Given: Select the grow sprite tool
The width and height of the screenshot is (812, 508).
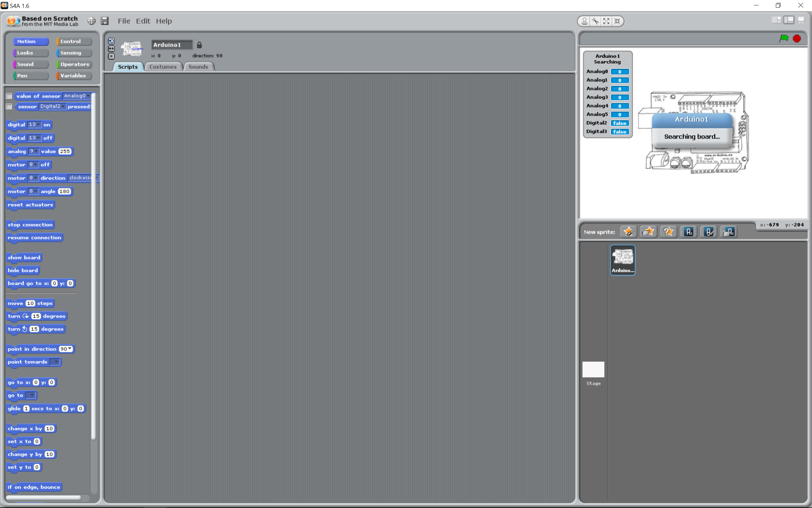Looking at the screenshot, I should [606, 21].
